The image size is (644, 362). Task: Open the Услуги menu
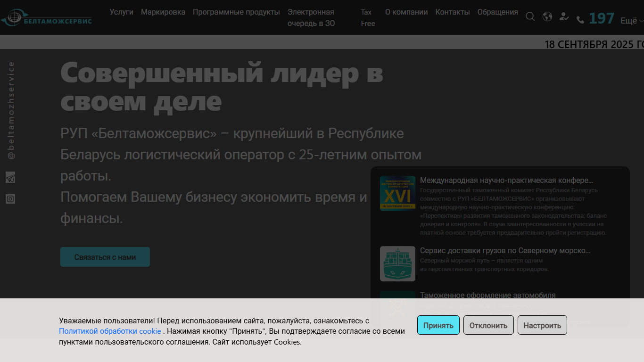click(x=122, y=12)
